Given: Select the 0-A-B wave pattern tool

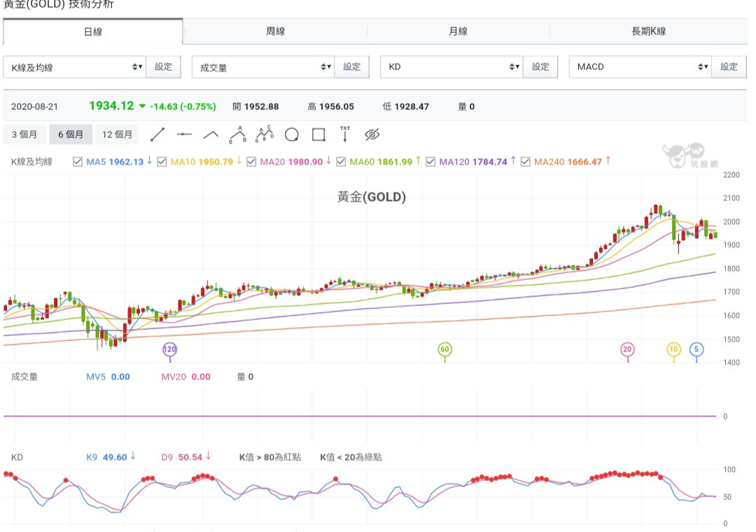Looking at the screenshot, I should (238, 134).
